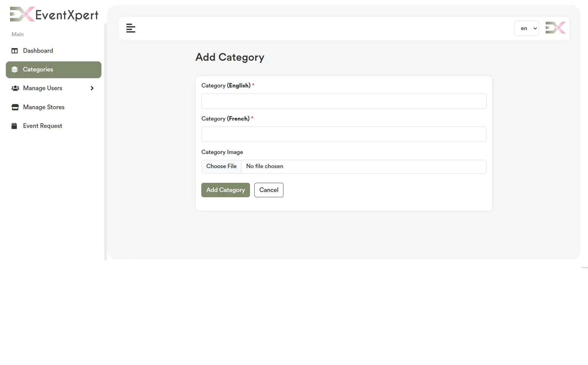Click the Manage Users people icon
588x365 pixels.
pos(15,88)
